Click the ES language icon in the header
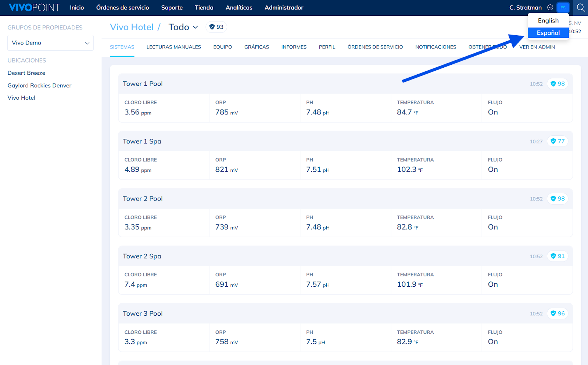 (563, 7)
